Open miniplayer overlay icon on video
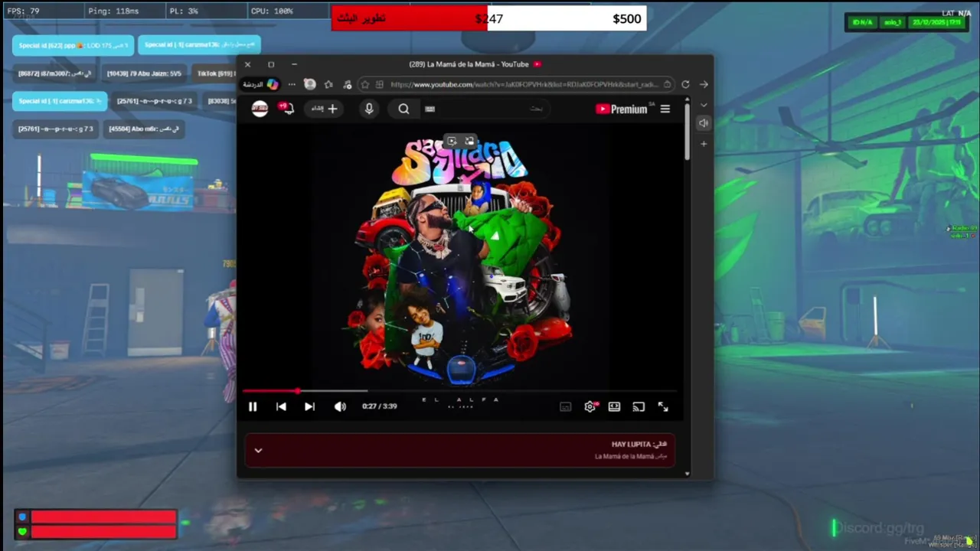The width and height of the screenshot is (980, 551). [x=452, y=141]
